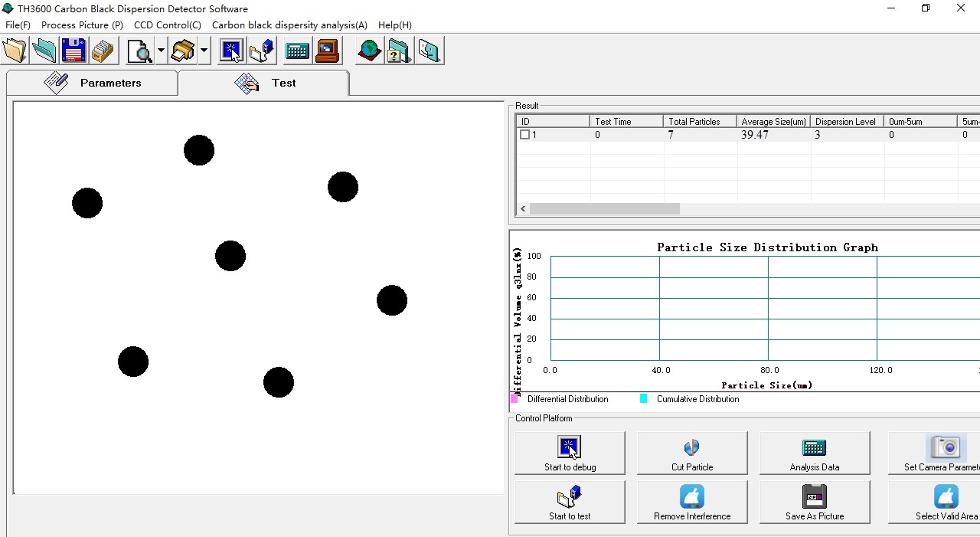Click the folder-and-computer test toolbar icon

tap(261, 51)
